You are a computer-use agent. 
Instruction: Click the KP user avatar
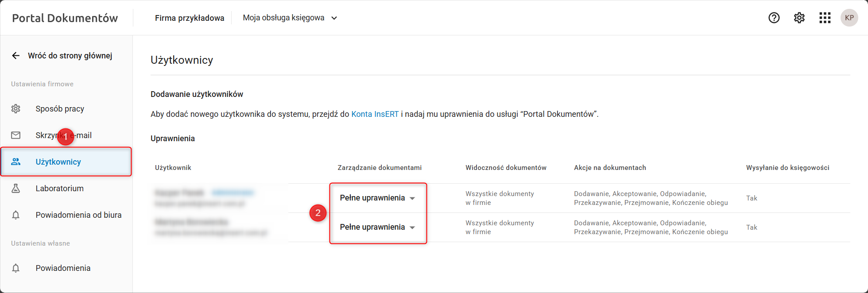pos(849,18)
